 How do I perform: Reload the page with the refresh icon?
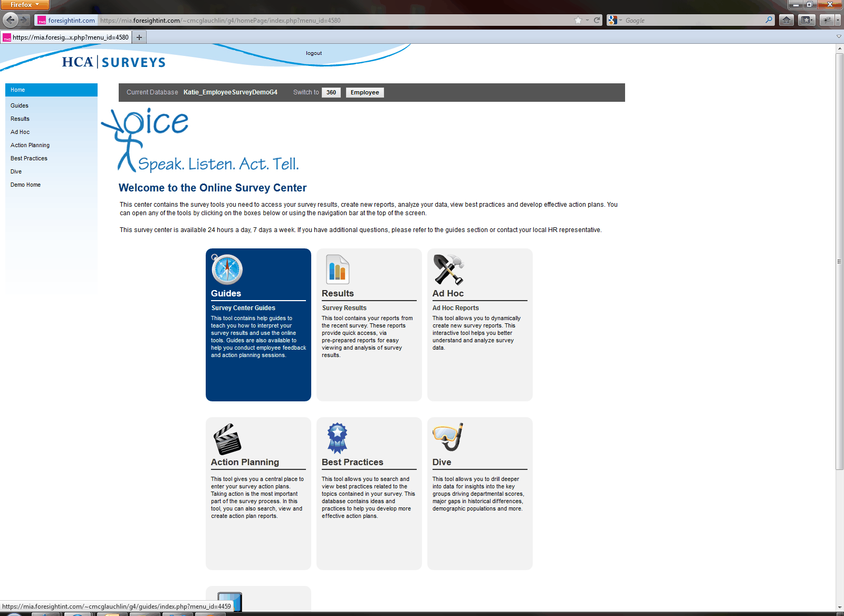coord(597,21)
